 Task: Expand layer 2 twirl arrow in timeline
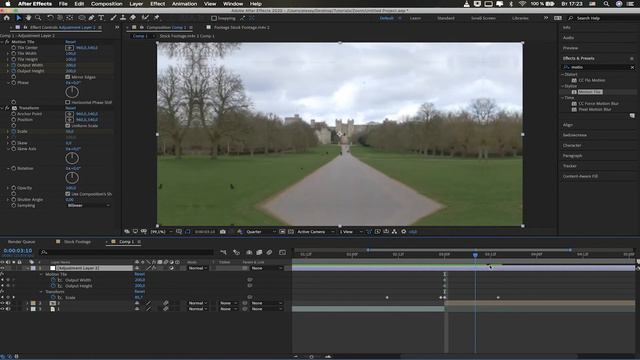tap(28, 303)
